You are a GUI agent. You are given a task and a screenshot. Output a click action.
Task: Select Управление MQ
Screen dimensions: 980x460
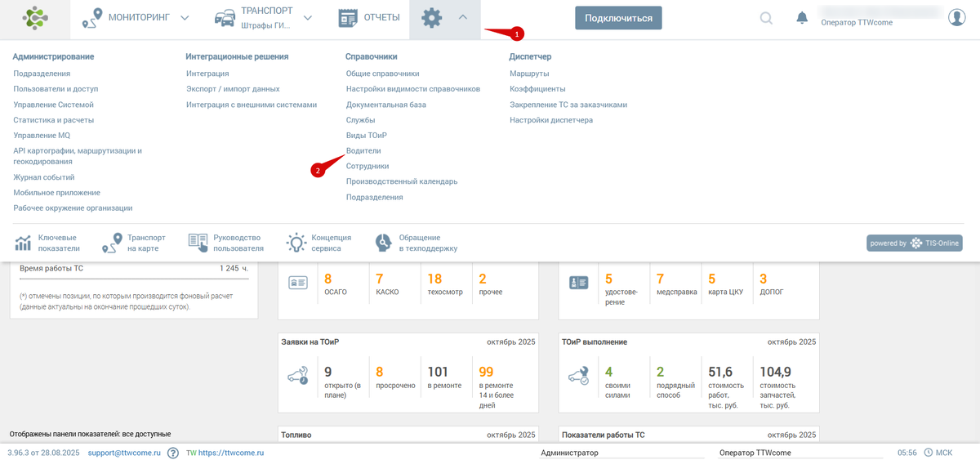[x=42, y=136]
